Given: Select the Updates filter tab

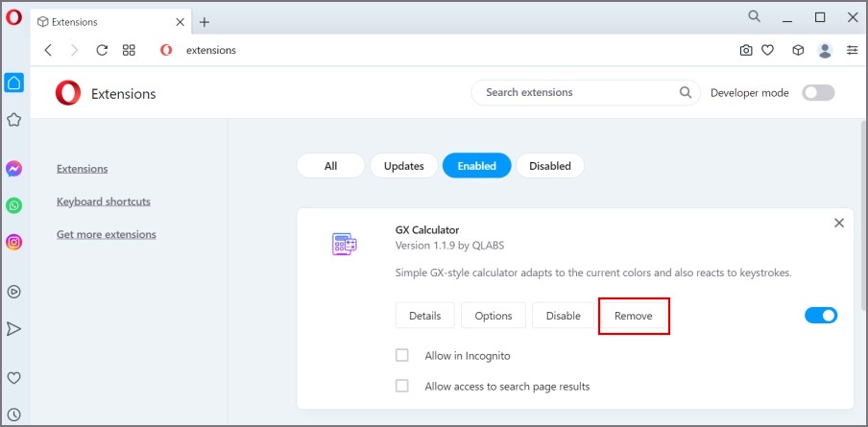Looking at the screenshot, I should click(x=404, y=165).
